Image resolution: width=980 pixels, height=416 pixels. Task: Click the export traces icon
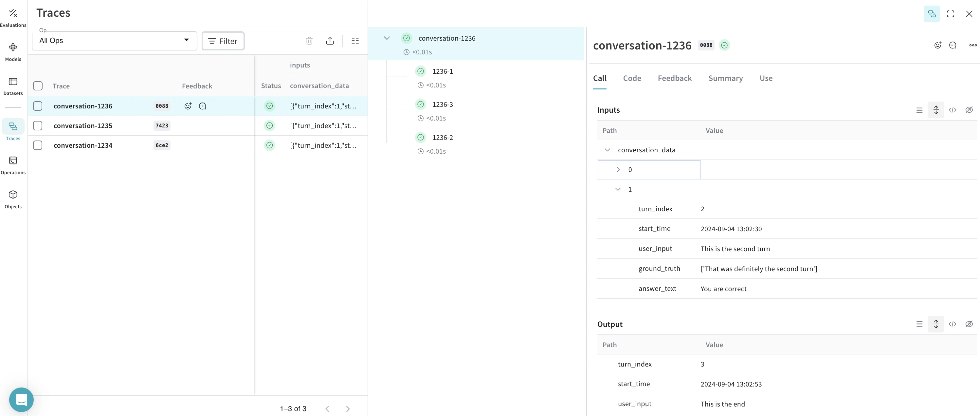click(x=330, y=41)
